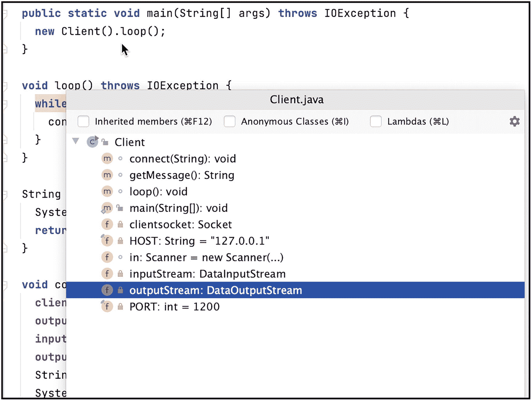Image resolution: width=532 pixels, height=401 pixels.
Task: Collapse the Client class tree node
Action: [x=76, y=141]
